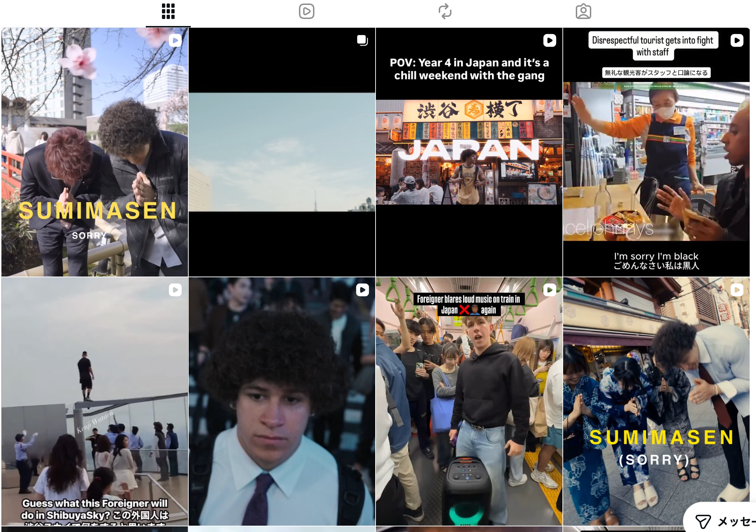Open the ShibuyaSky foreigner reel
The image size is (756, 532).
95,401
